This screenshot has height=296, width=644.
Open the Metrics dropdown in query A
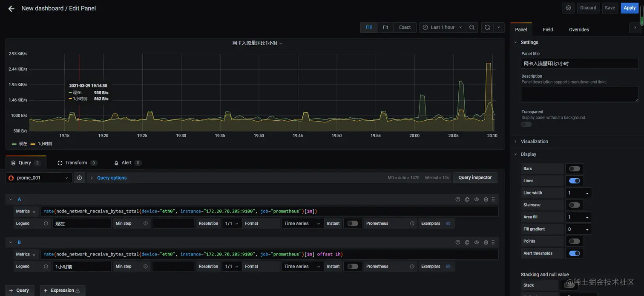tap(26, 212)
